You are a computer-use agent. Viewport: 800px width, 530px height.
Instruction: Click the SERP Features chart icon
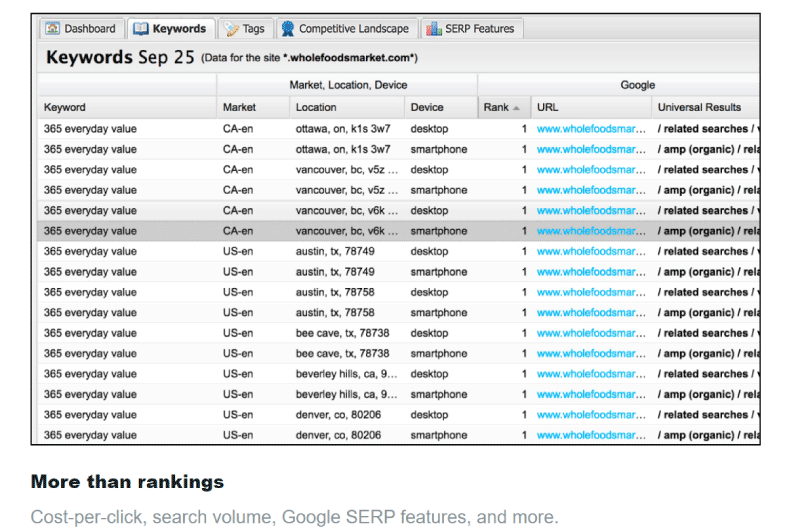coord(434,29)
